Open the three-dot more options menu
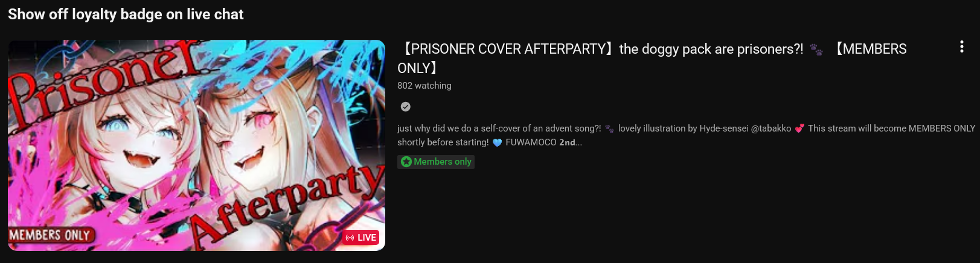The width and height of the screenshot is (980, 263). coord(961,47)
